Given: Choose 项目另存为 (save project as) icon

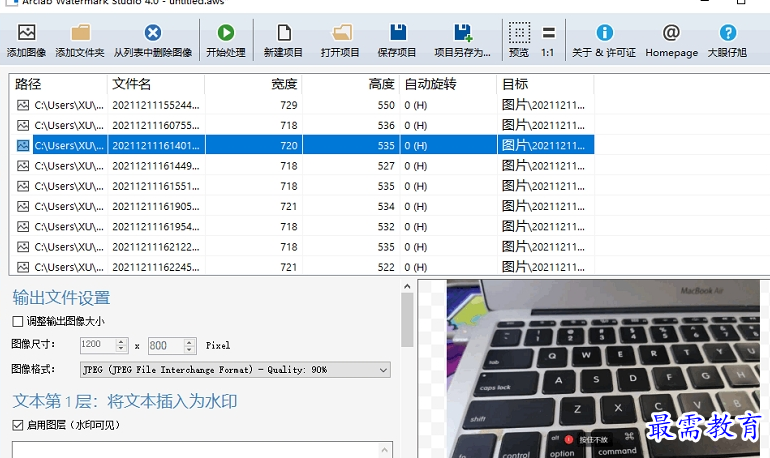Looking at the screenshot, I should [x=463, y=33].
